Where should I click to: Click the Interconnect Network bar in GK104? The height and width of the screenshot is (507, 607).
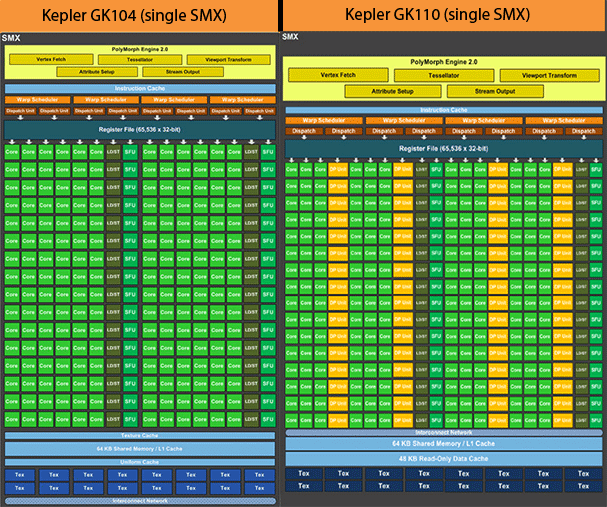pyautogui.click(x=141, y=501)
